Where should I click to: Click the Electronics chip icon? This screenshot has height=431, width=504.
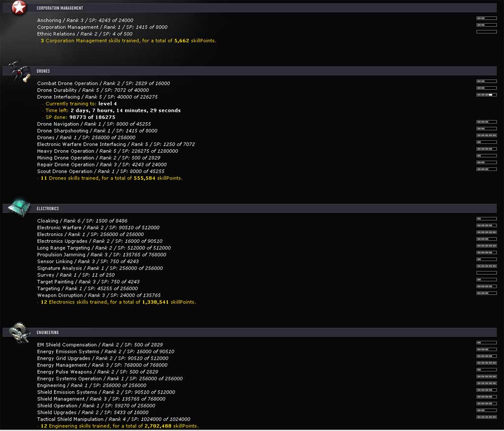click(x=19, y=207)
